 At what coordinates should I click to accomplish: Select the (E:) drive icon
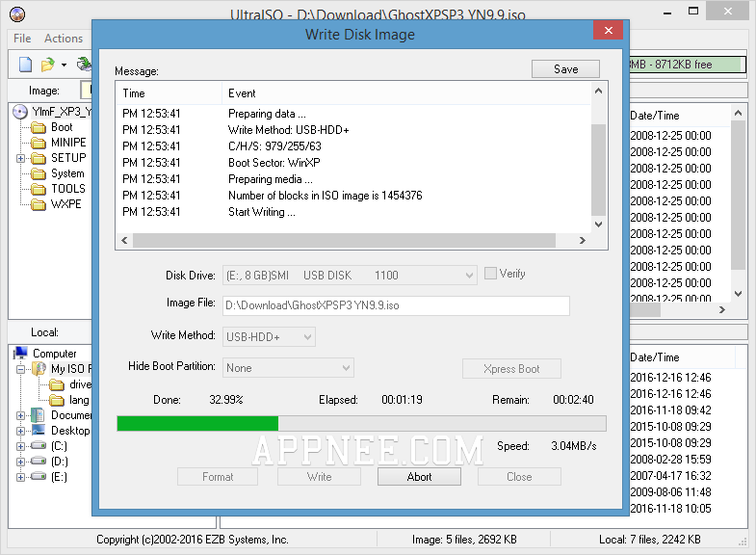coord(39,477)
